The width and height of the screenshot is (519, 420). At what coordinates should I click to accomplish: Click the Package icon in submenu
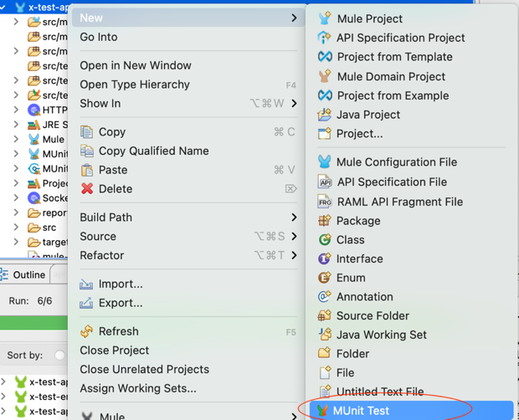click(x=325, y=221)
